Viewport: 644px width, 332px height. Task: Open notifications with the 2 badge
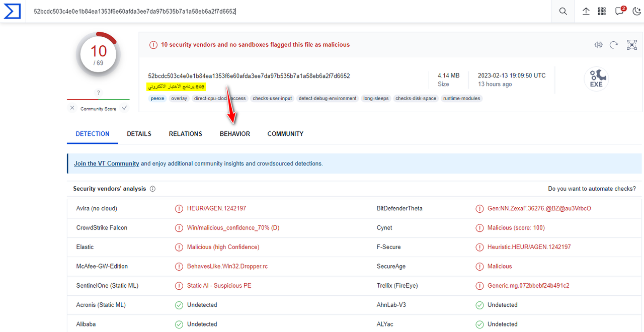coord(620,11)
